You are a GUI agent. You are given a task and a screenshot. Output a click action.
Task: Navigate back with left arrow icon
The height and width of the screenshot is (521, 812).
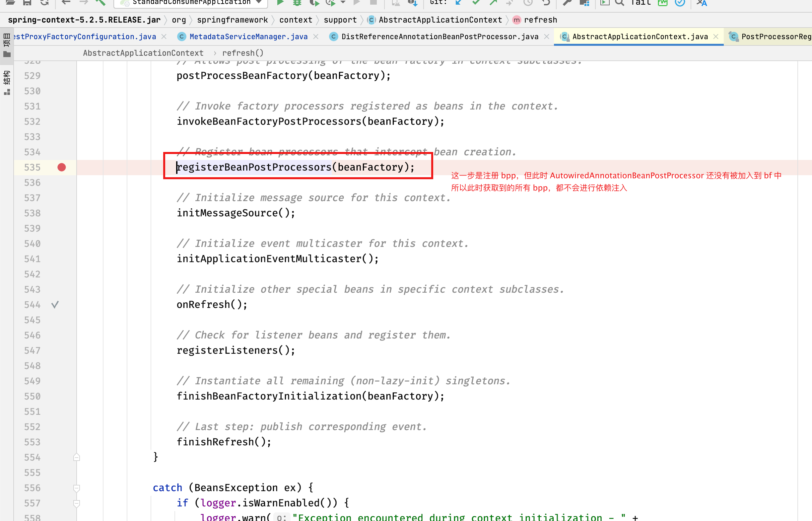[66, 3]
